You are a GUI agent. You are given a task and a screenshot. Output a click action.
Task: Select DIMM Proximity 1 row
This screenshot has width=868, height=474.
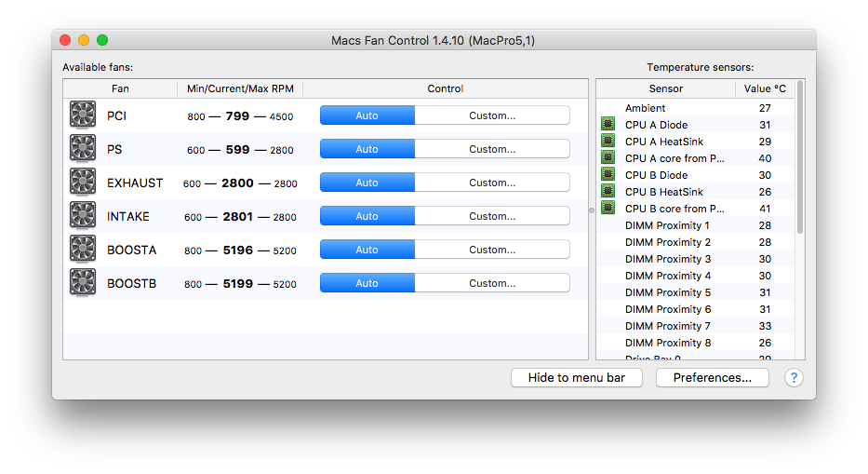point(695,225)
